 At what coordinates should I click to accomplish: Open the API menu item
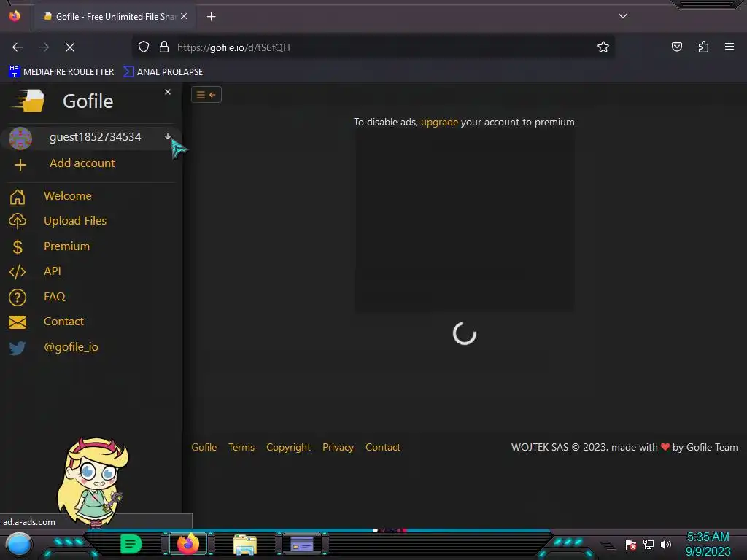coord(53,271)
